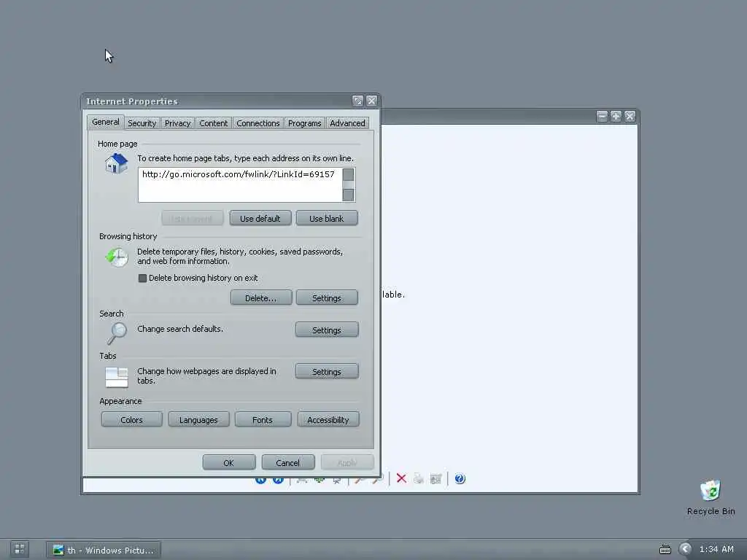
Task: Open the Languages options
Action: [198, 420]
